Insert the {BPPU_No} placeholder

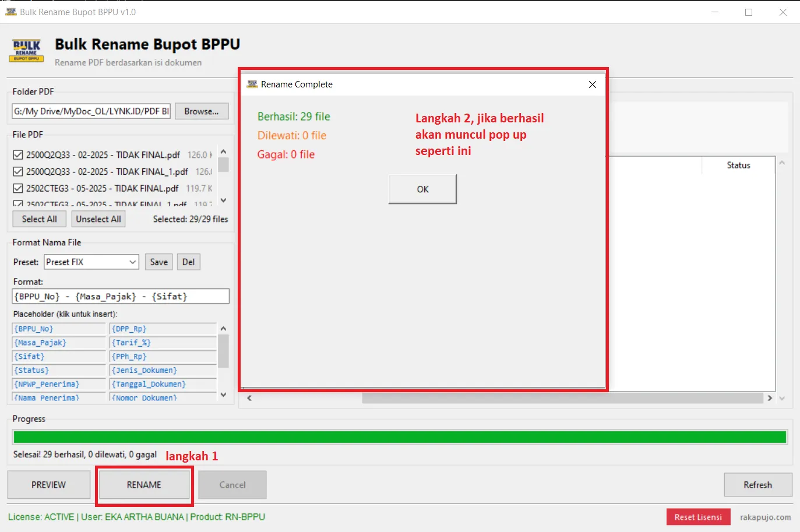click(58, 329)
